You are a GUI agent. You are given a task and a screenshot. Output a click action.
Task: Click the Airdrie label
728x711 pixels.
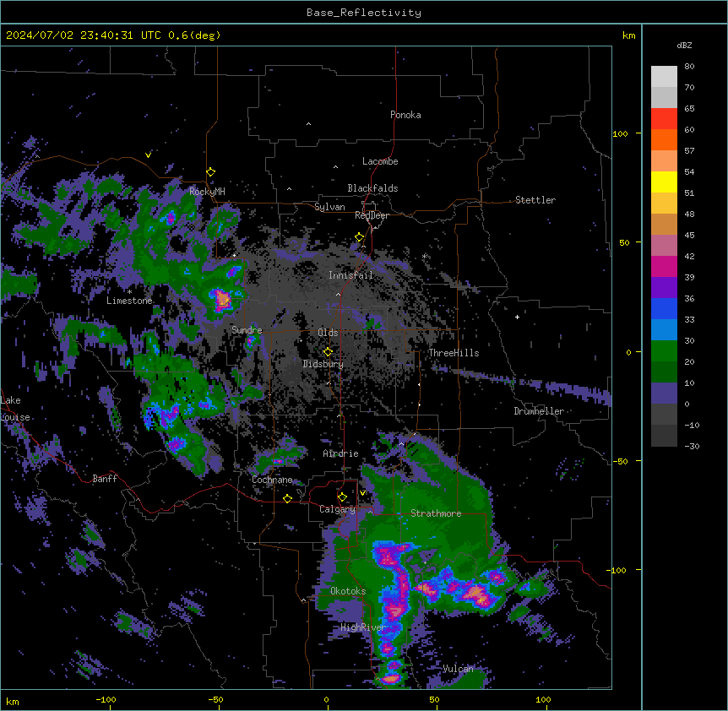pos(341,453)
